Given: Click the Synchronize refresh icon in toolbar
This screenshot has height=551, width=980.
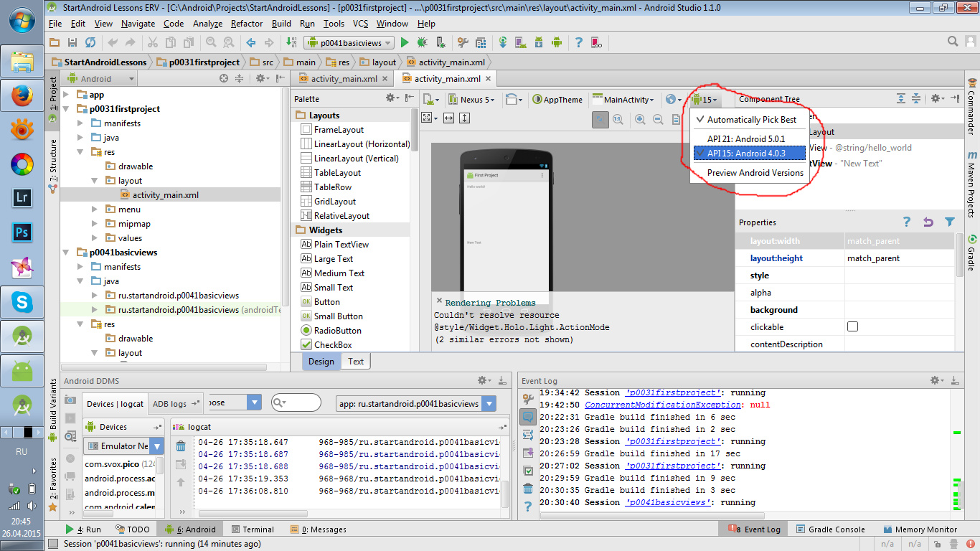Looking at the screenshot, I should [x=90, y=42].
